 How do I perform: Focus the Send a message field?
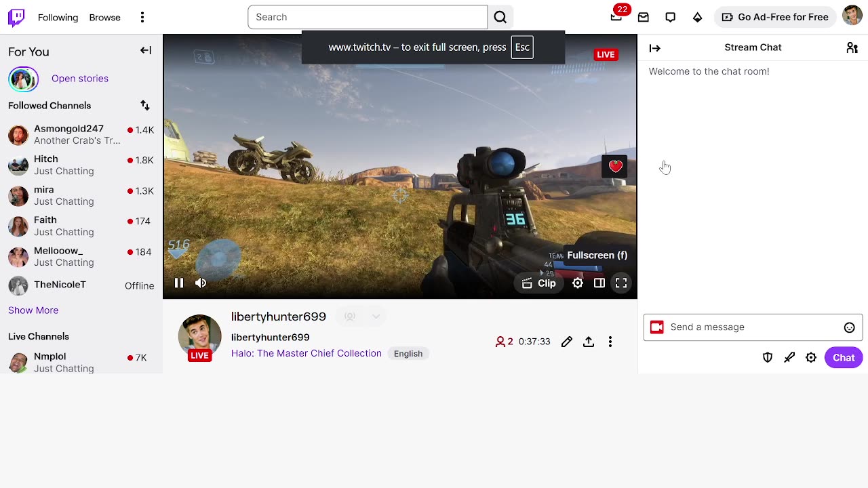coord(753,327)
